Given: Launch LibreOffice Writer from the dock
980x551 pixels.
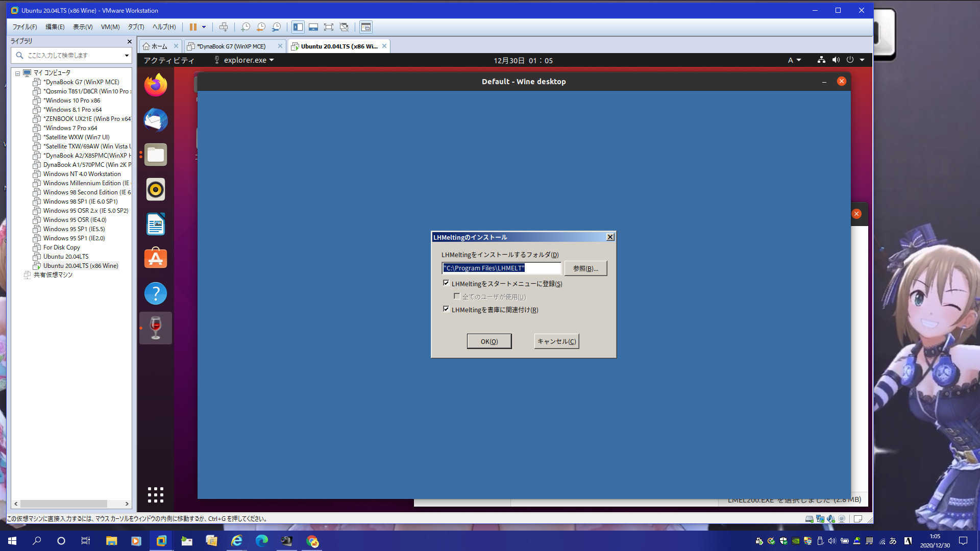Looking at the screenshot, I should [156, 224].
